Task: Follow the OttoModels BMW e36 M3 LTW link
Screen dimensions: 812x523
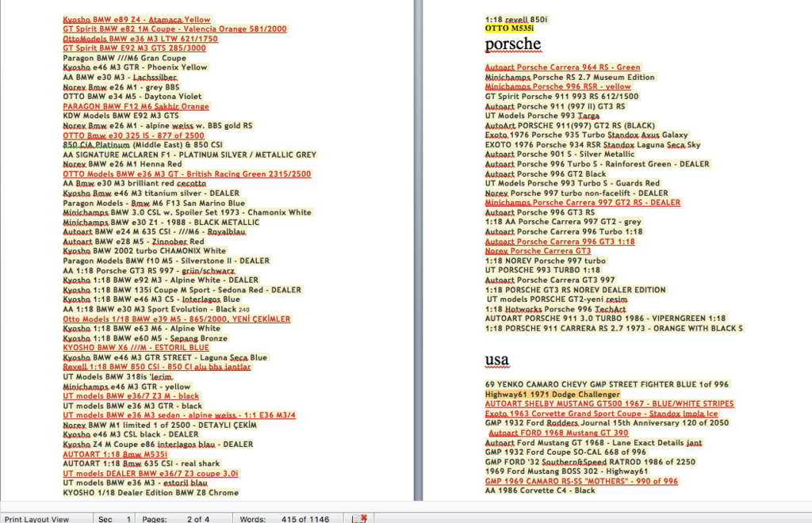Action: [140, 39]
